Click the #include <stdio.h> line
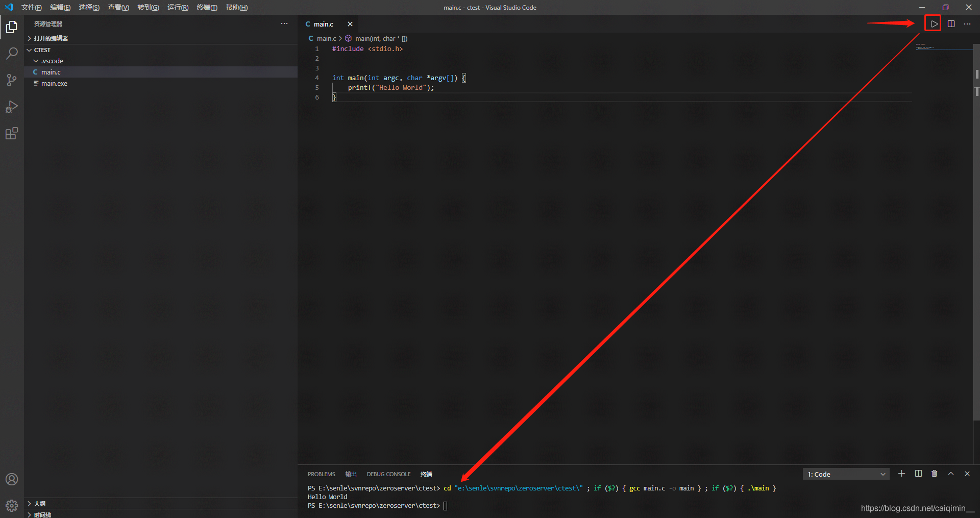The width and height of the screenshot is (980, 518). [367, 49]
